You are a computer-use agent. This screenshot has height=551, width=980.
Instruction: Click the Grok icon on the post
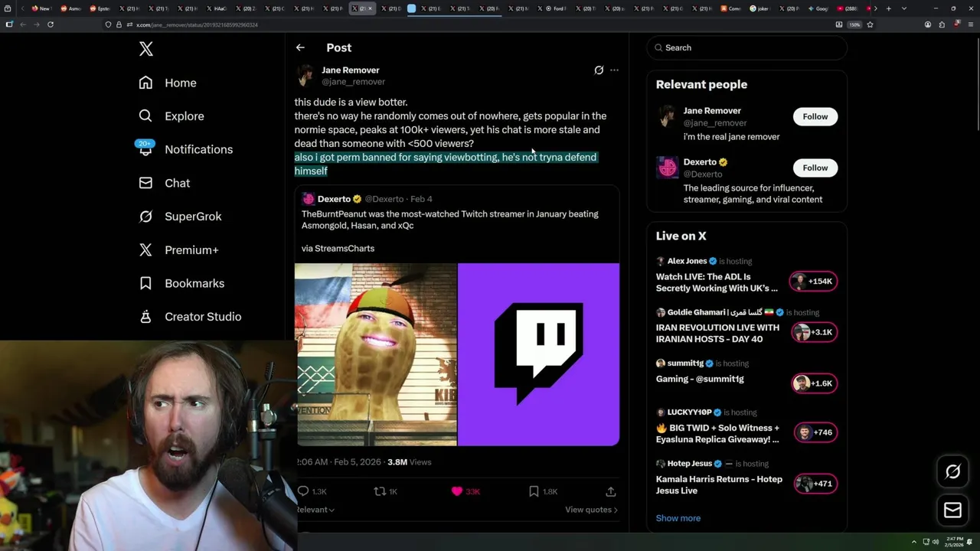pyautogui.click(x=599, y=70)
